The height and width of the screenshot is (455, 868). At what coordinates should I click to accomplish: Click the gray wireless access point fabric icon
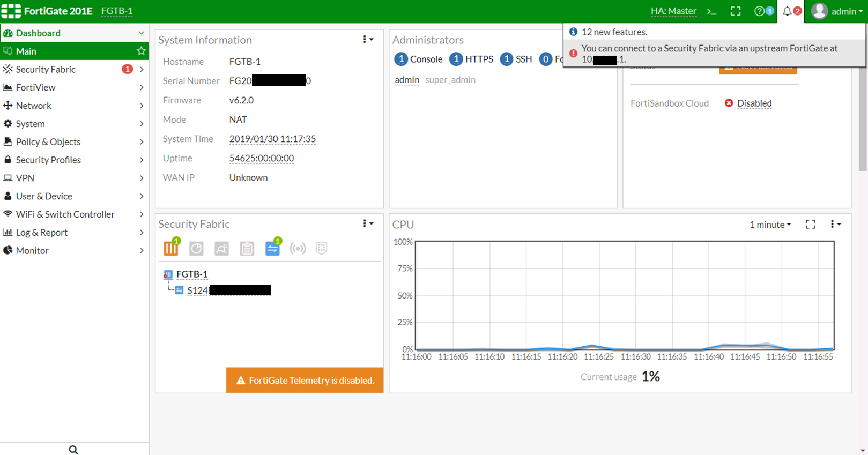click(298, 248)
